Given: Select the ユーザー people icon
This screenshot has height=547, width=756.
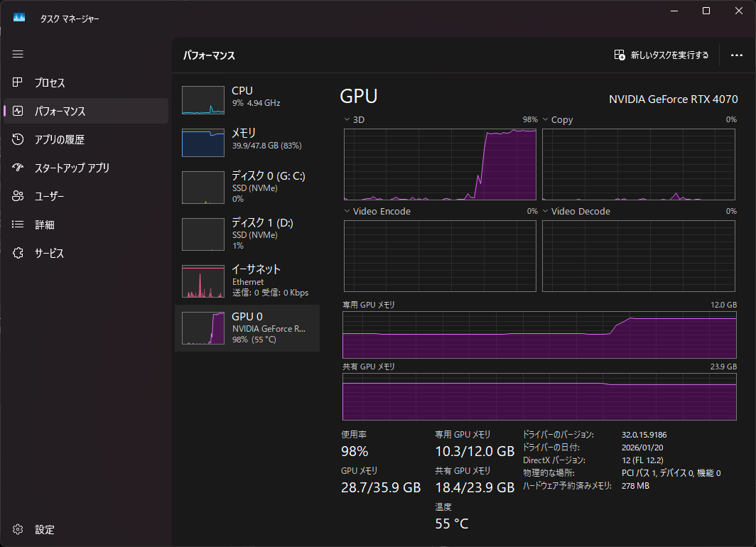Looking at the screenshot, I should pos(18,196).
